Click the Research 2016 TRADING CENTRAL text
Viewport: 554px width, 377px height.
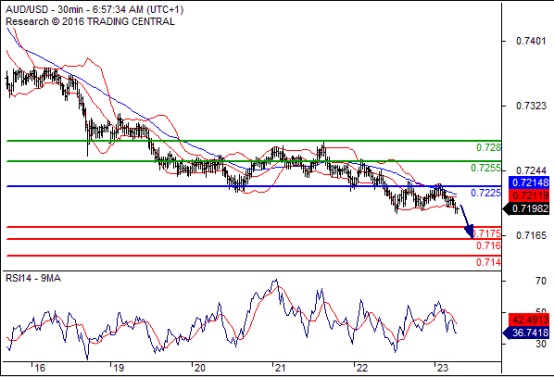90,22
